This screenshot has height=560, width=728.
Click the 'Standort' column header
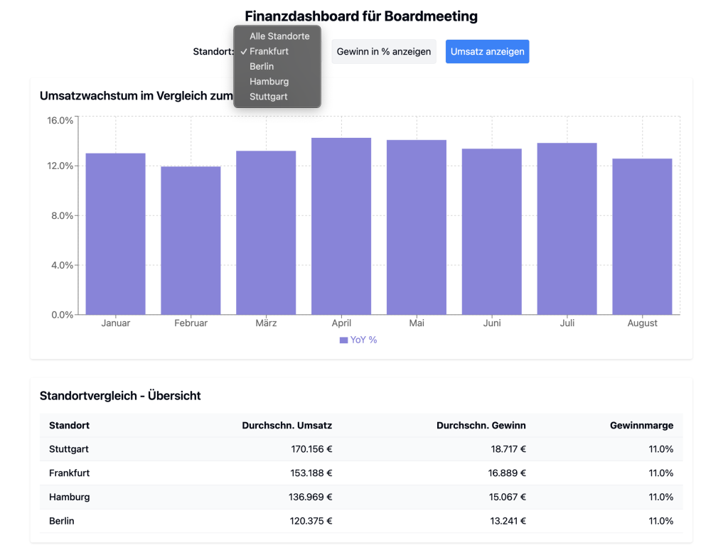pos(69,426)
